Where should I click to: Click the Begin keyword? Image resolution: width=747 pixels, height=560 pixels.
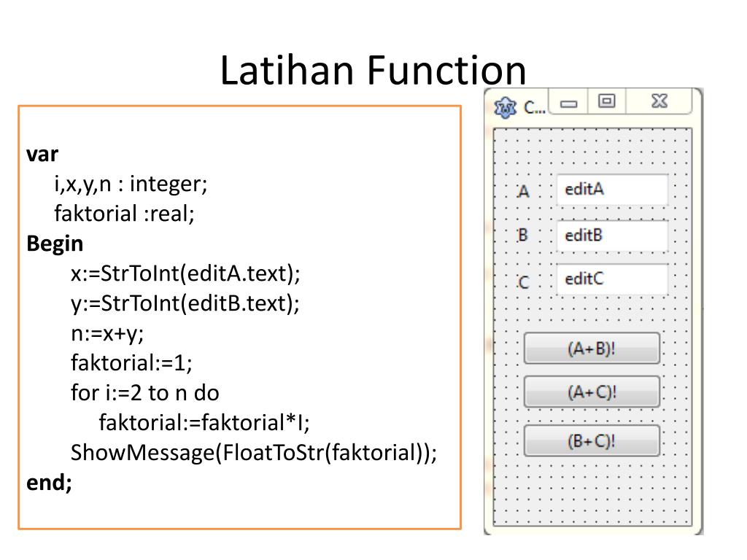[55, 244]
